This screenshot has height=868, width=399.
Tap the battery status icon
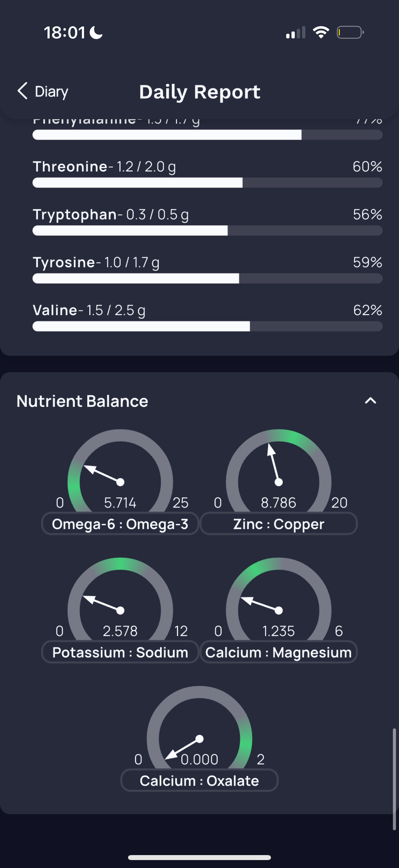point(350,32)
